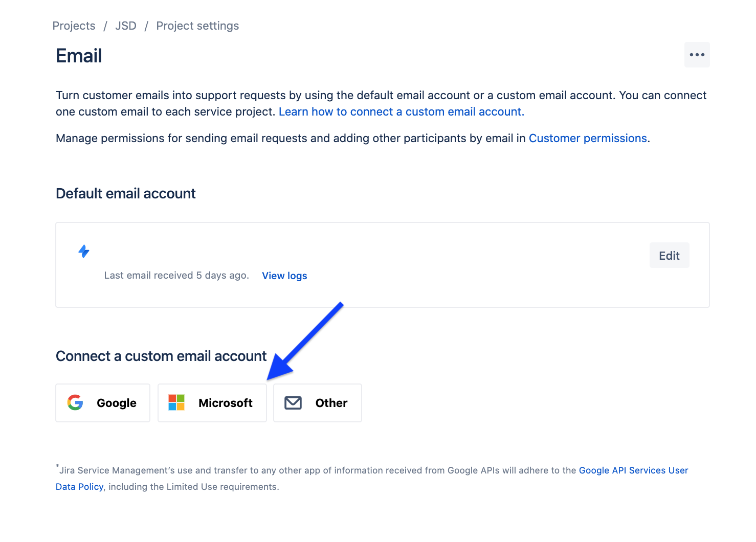The height and width of the screenshot is (542, 756).
Task: Click the Default email account heading
Action: click(125, 193)
